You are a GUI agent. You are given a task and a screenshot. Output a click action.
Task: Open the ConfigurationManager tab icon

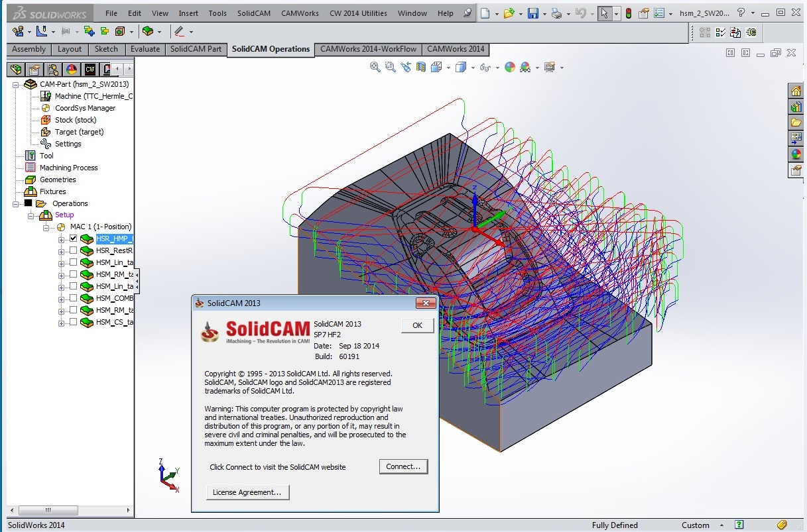[53, 69]
